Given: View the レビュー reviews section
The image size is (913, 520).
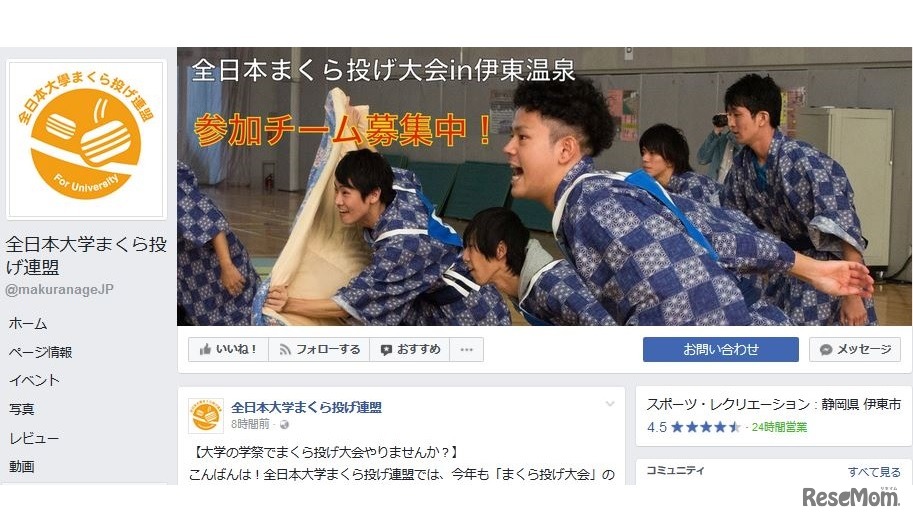Looking at the screenshot, I should click(34, 438).
